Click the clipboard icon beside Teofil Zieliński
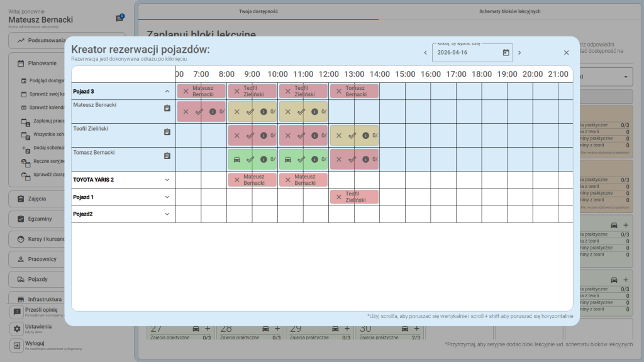 (x=167, y=132)
